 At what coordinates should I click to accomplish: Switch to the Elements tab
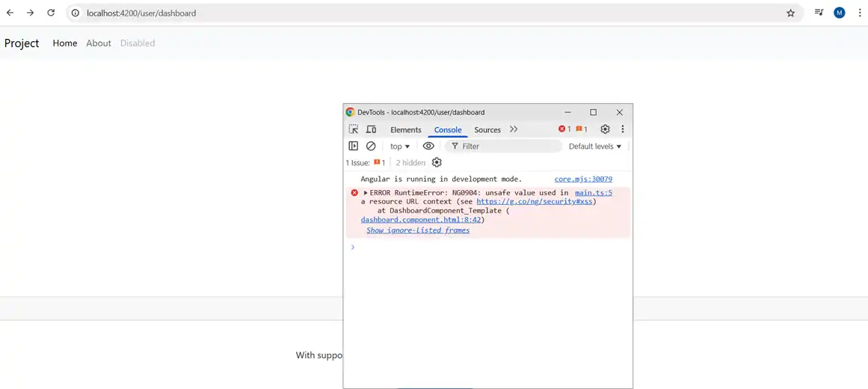(x=406, y=130)
